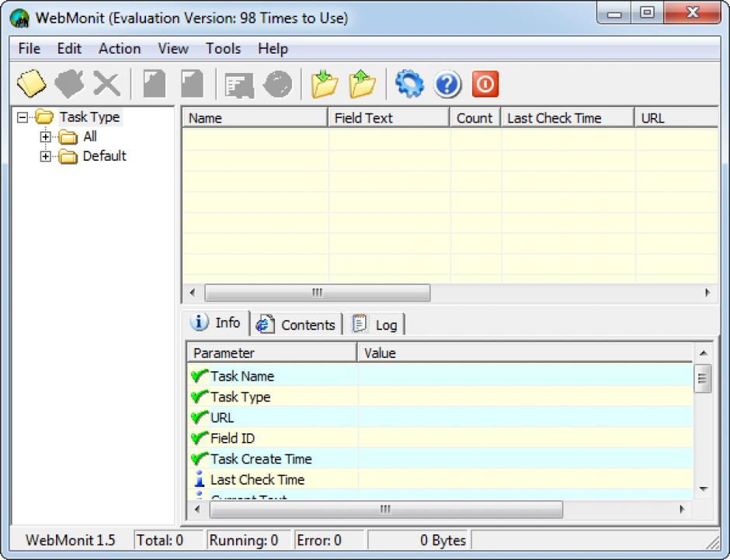This screenshot has height=560, width=730.
Task: Switch to the Log tab
Action: [x=375, y=325]
